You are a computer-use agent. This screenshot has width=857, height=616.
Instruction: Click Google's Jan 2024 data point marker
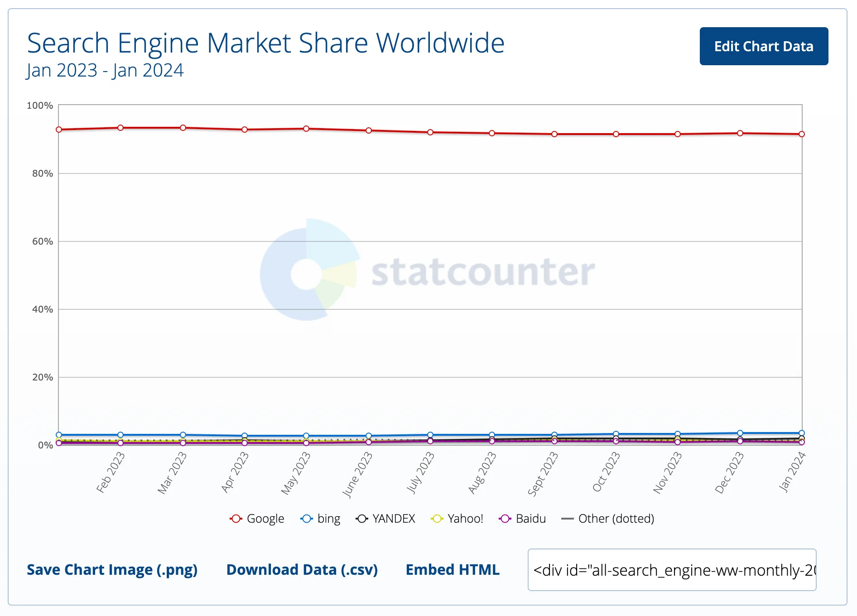801,134
